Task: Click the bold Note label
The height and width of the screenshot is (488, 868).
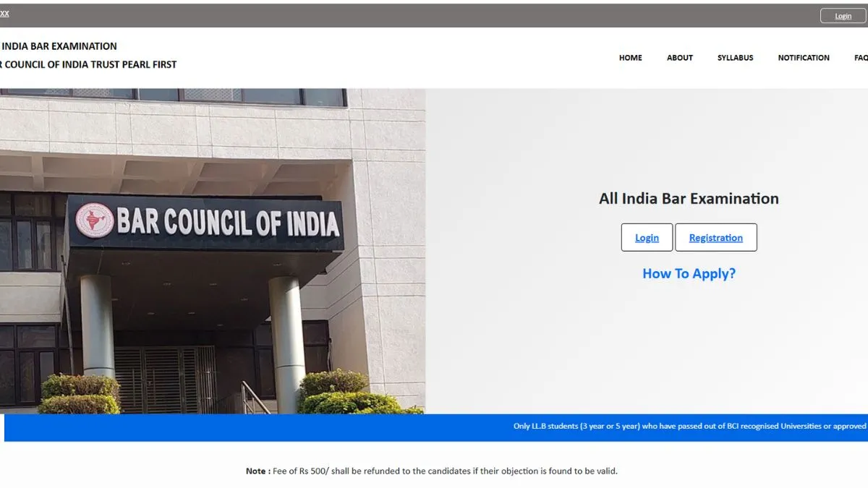Action: (x=256, y=471)
